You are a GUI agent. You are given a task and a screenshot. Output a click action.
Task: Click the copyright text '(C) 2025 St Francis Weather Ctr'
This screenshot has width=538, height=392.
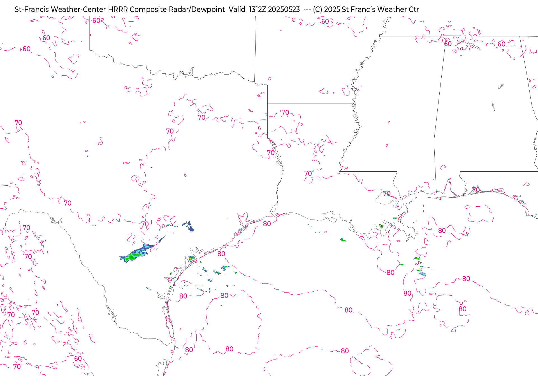click(366, 10)
